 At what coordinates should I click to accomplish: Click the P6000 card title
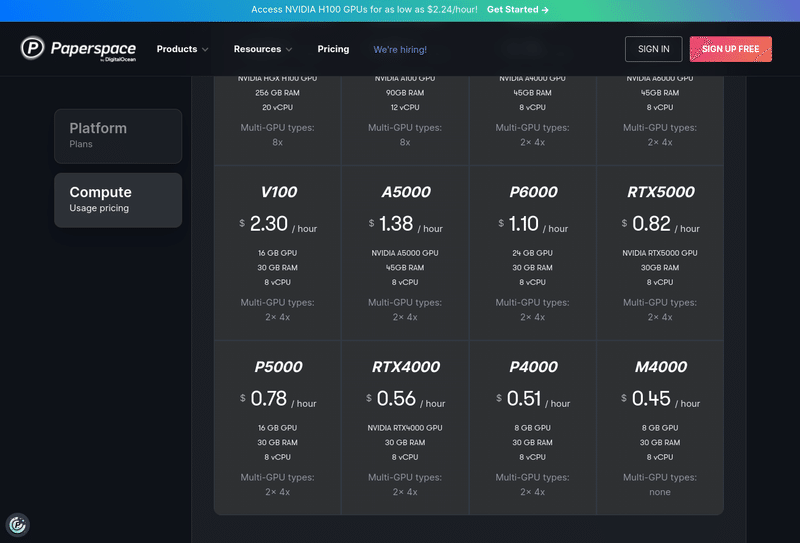point(533,192)
